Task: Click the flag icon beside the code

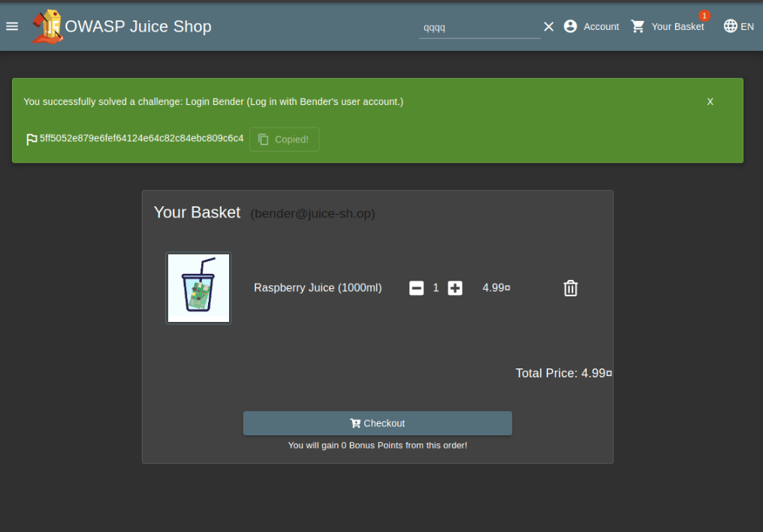Action: click(32, 140)
